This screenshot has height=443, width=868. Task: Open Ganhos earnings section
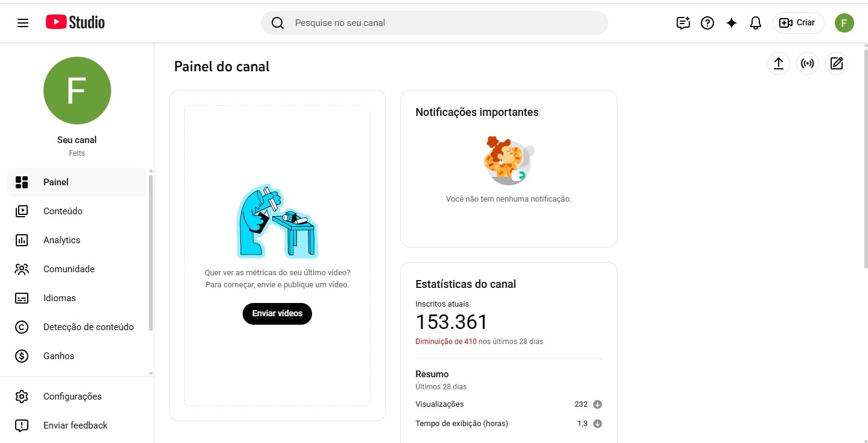click(x=59, y=356)
